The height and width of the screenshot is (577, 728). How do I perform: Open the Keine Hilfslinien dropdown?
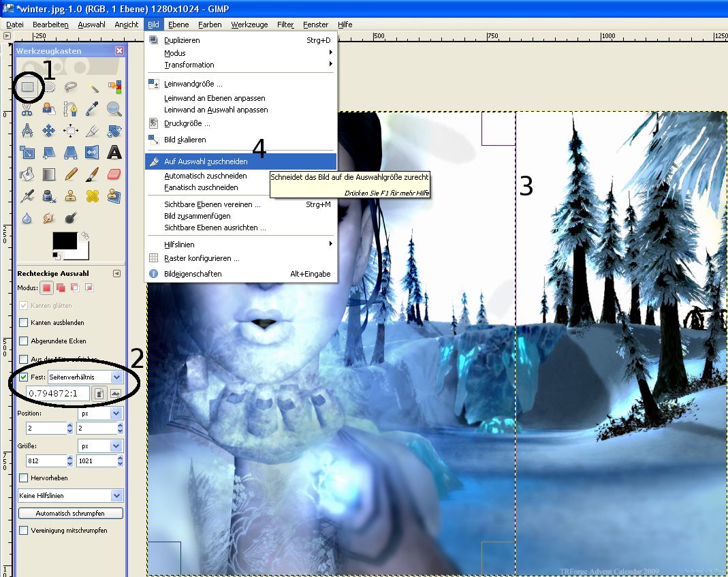click(71, 496)
